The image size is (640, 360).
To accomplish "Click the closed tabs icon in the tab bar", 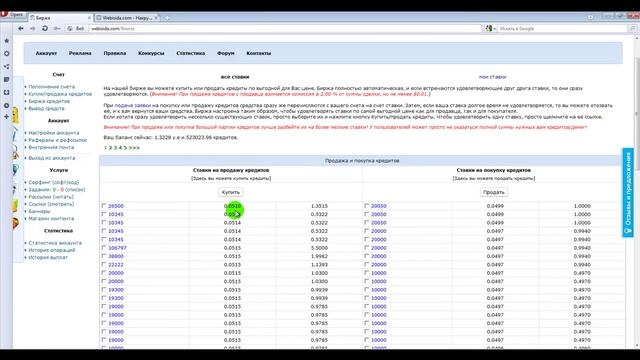I will coord(590,17).
